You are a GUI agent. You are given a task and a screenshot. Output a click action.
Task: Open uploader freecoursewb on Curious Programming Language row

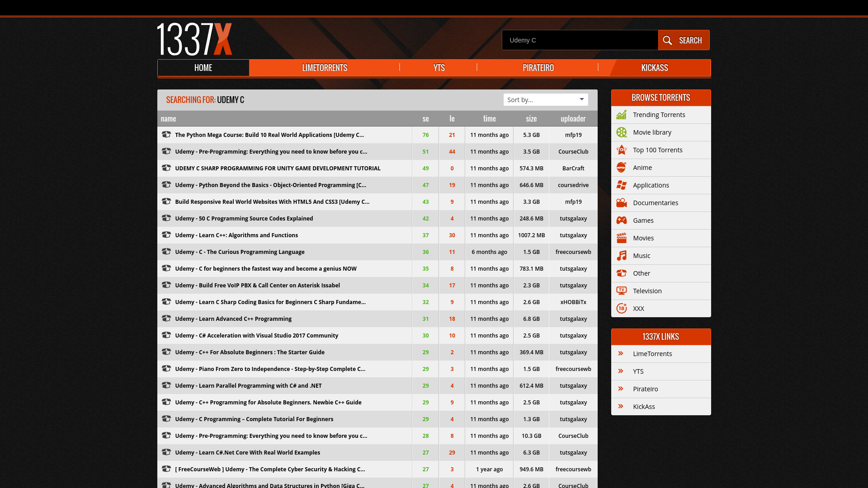(573, 252)
